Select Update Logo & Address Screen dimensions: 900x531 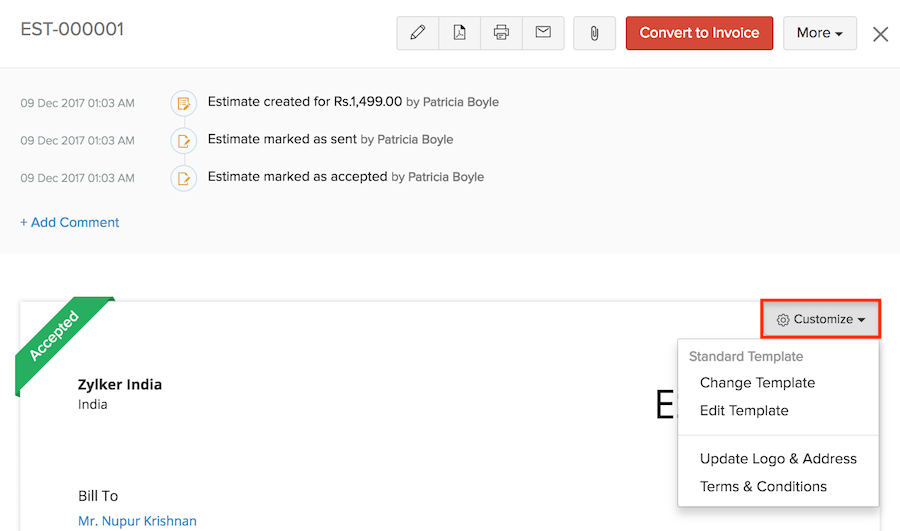pyautogui.click(x=778, y=459)
